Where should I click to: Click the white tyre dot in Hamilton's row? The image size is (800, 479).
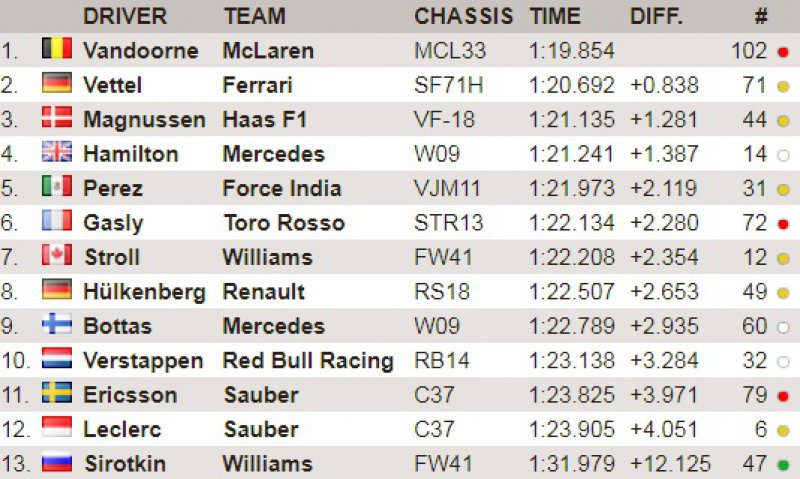click(x=782, y=154)
